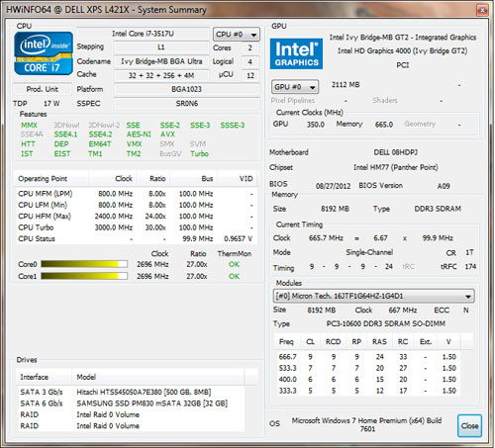
Task: Click the Intel HD Graphics 4000 name text
Action: pos(402,51)
